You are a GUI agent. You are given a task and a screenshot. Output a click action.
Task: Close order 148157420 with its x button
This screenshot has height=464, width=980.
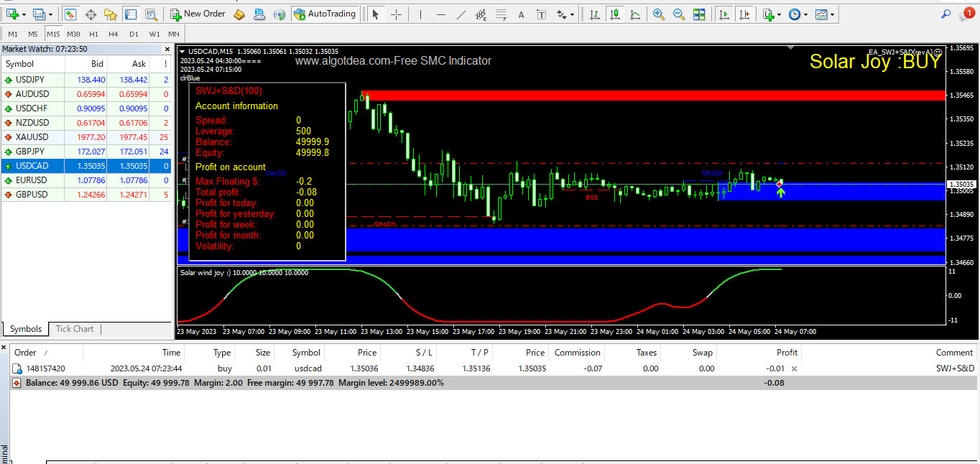tap(794, 368)
